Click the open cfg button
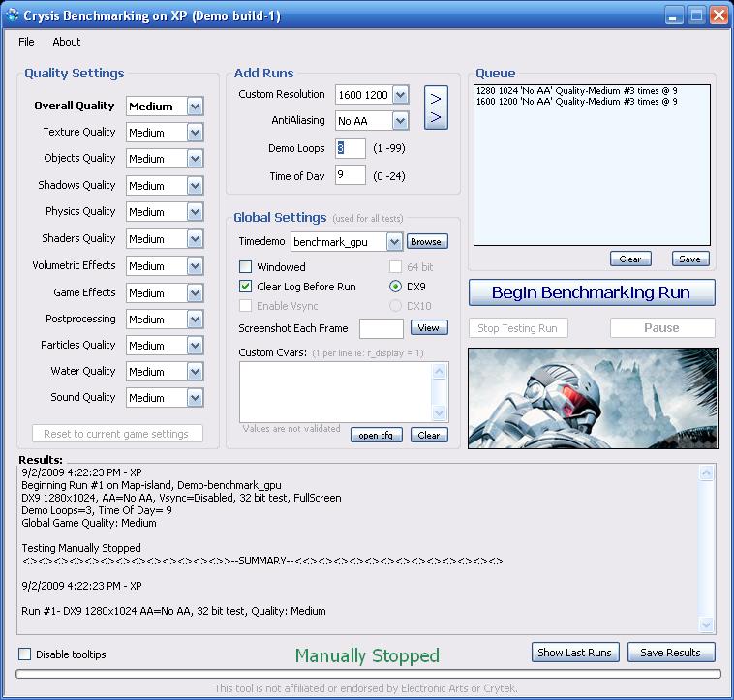Image resolution: width=734 pixels, height=700 pixels. click(377, 435)
